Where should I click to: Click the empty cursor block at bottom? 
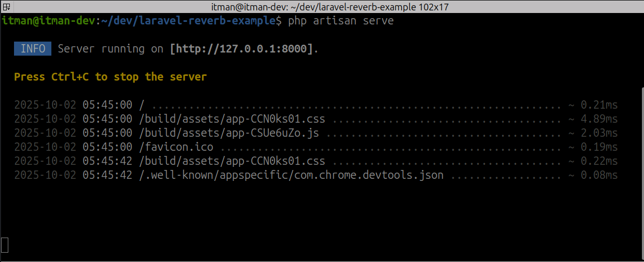pos(5,244)
